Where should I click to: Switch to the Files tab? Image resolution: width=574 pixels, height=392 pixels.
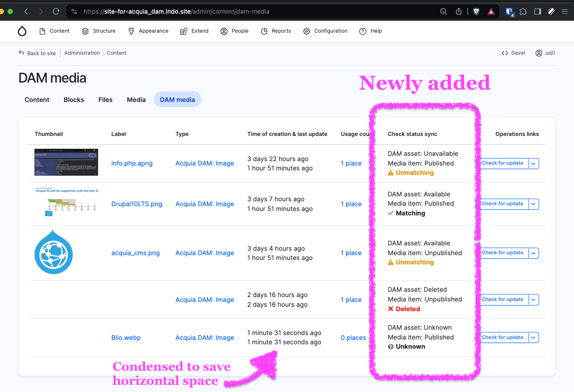(x=106, y=100)
